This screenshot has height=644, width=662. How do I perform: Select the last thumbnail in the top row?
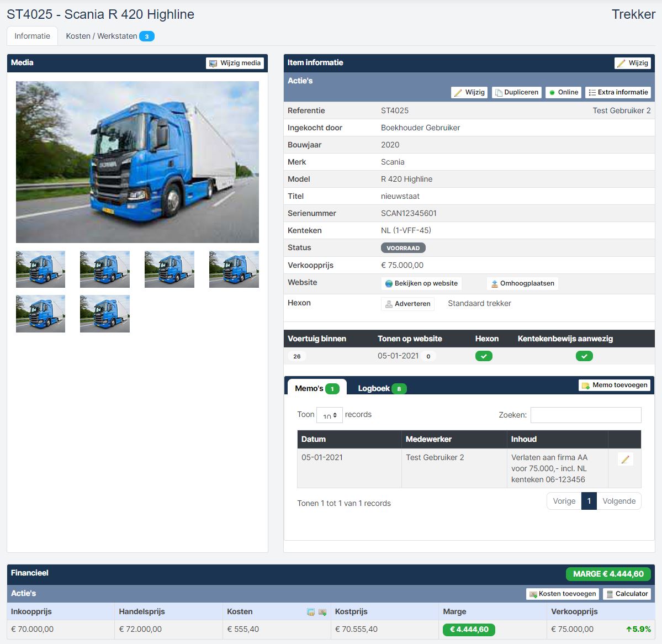(x=234, y=270)
